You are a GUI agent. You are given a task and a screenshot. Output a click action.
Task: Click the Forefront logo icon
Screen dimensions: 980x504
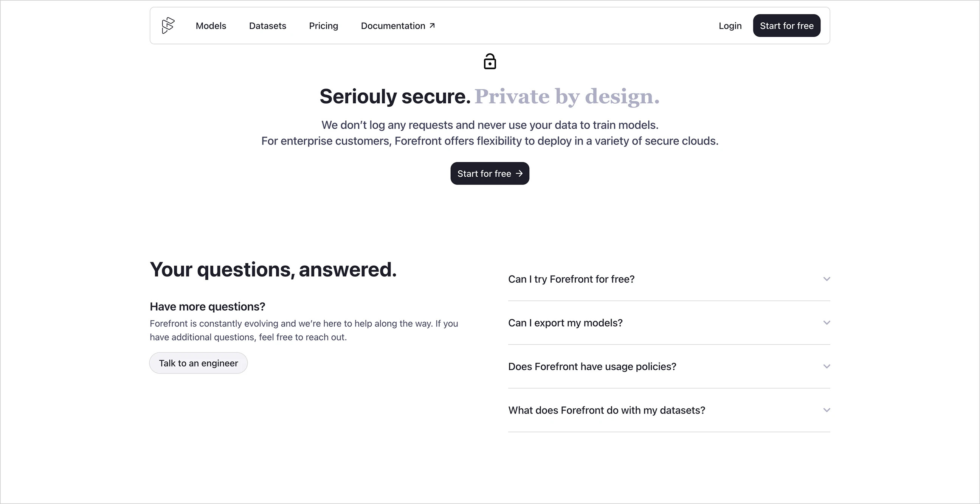[168, 25]
